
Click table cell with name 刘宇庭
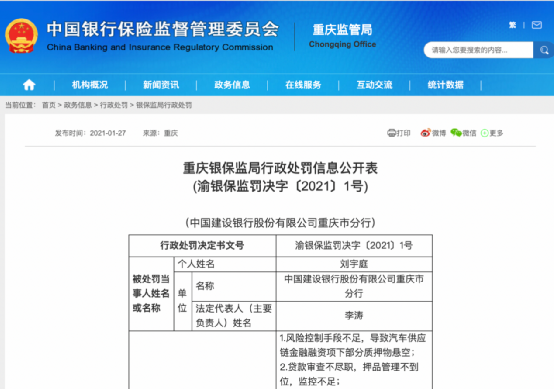[x=354, y=264]
